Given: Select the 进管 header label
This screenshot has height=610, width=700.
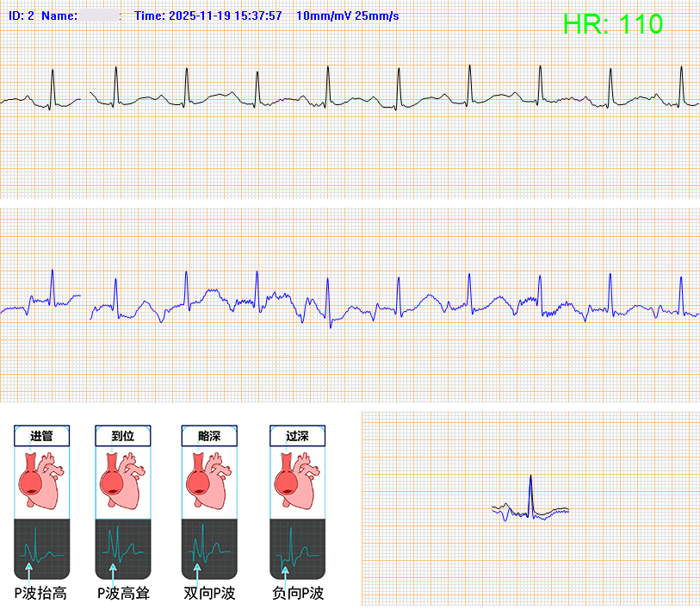Looking at the screenshot, I should coord(41,437).
